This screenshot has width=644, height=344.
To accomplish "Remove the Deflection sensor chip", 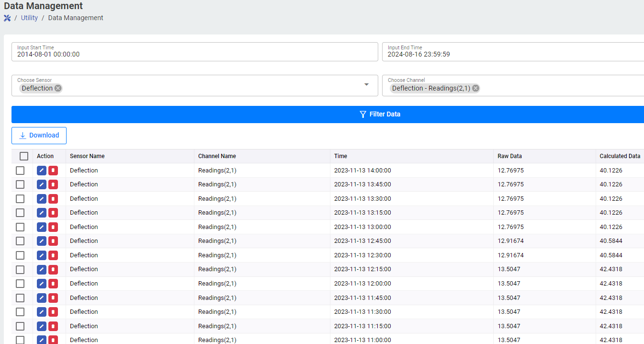I will 58,88.
